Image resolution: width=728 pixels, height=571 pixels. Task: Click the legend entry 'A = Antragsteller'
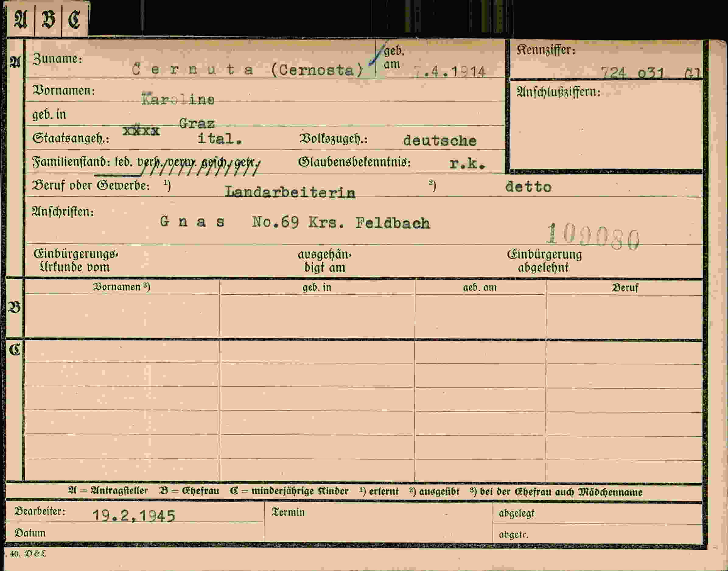coord(108,491)
